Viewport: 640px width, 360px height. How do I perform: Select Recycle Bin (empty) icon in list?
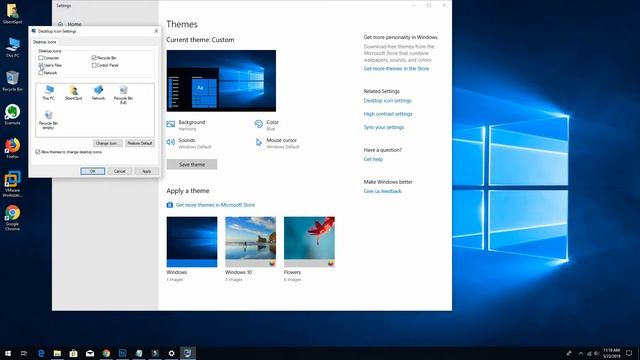[x=48, y=120]
